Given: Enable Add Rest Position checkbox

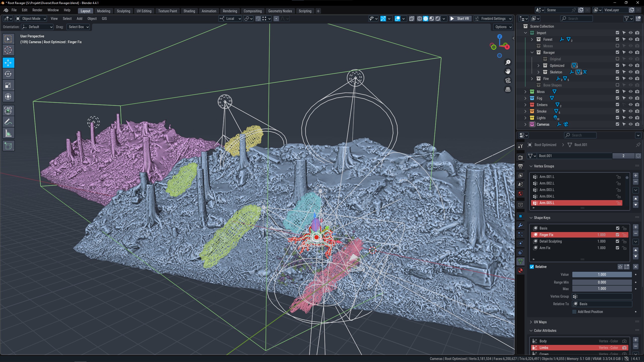Looking at the screenshot, I should (x=574, y=312).
